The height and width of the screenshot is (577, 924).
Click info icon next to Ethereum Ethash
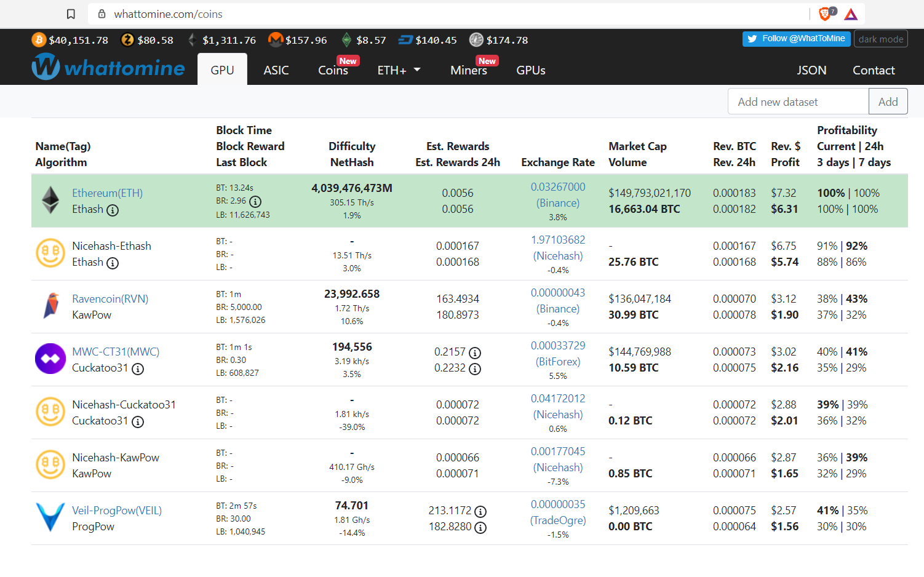[x=113, y=210]
